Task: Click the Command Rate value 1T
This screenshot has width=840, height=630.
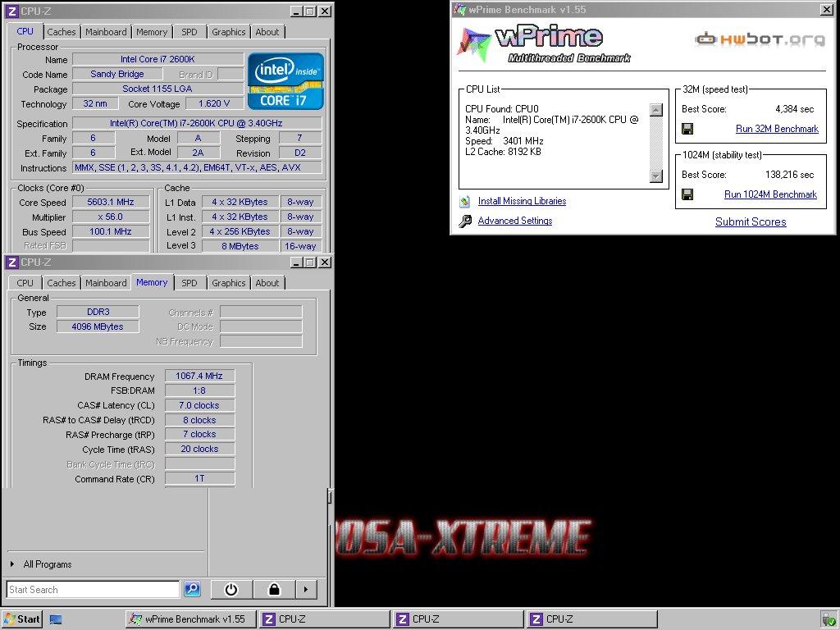Action: pos(199,478)
